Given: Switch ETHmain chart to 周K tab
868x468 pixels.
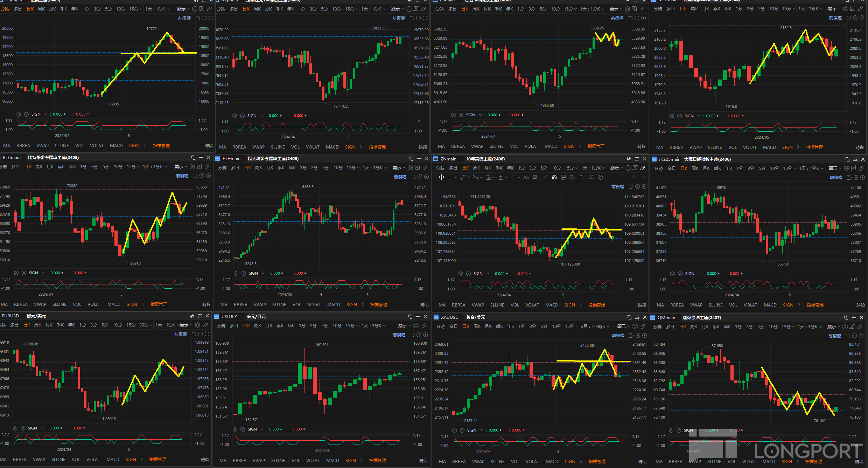Looking at the screenshot, I should tap(259, 168).
